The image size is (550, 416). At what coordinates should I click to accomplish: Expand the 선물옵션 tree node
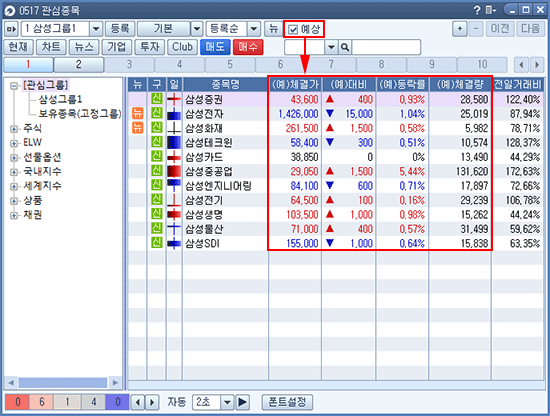pyautogui.click(x=14, y=158)
